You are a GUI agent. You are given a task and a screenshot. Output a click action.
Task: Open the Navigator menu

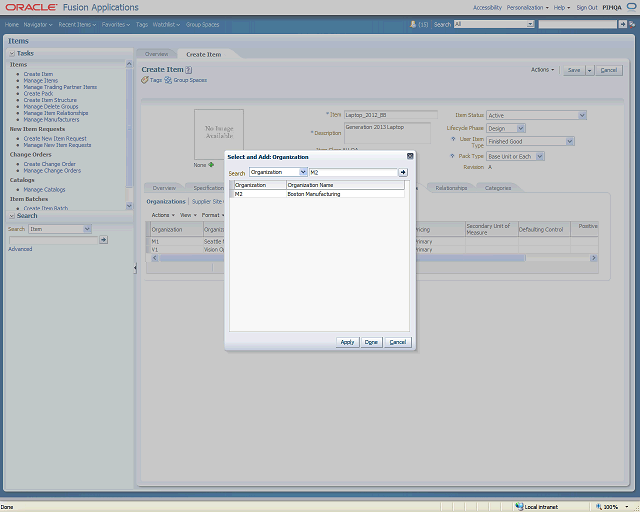pos(38,24)
